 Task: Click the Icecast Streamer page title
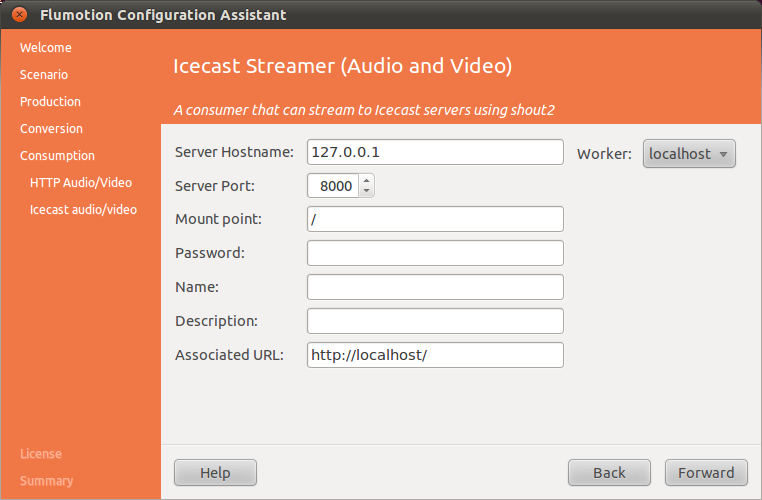coord(343,66)
